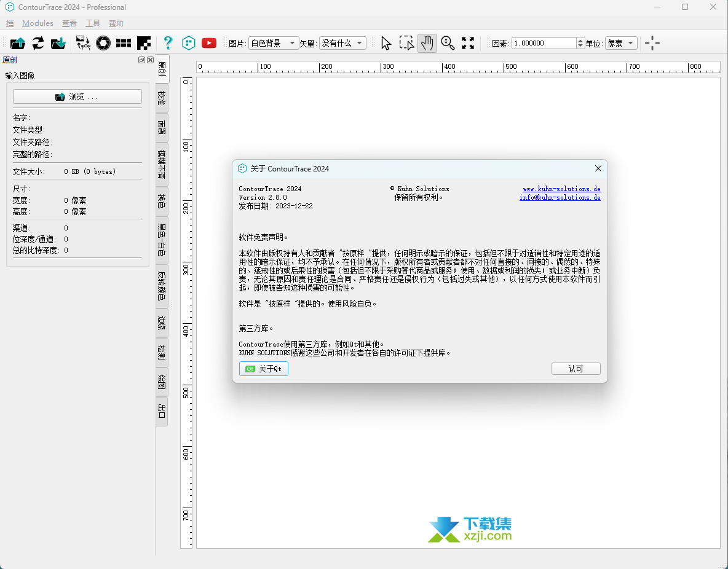Click the 浏览 browse button

(x=77, y=96)
